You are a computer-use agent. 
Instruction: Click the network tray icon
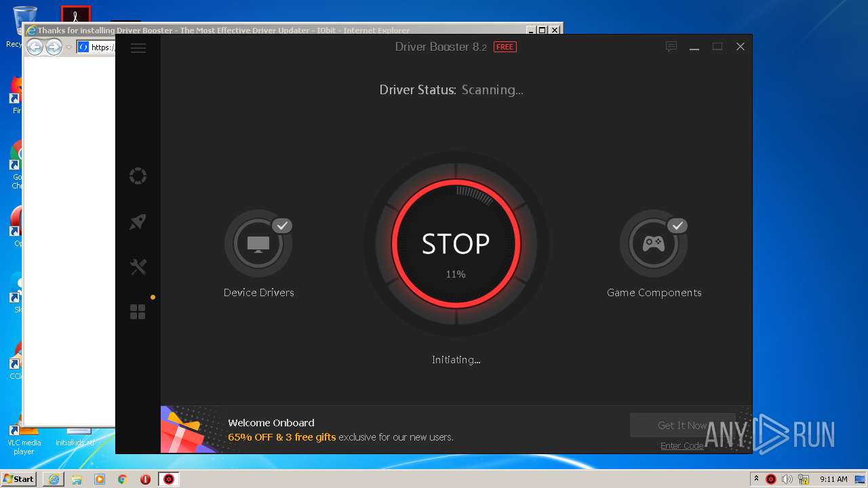(804, 479)
